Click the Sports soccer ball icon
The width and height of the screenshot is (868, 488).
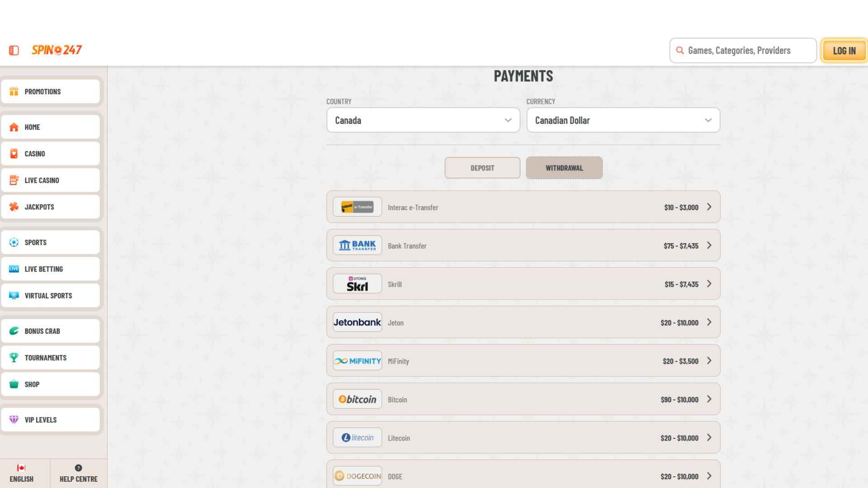[14, 243]
